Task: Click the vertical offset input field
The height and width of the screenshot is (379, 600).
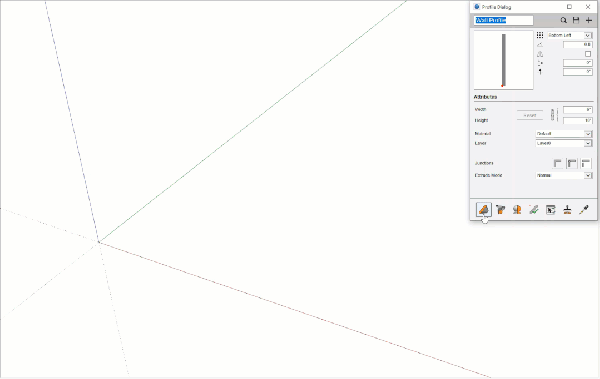Action: [x=578, y=72]
